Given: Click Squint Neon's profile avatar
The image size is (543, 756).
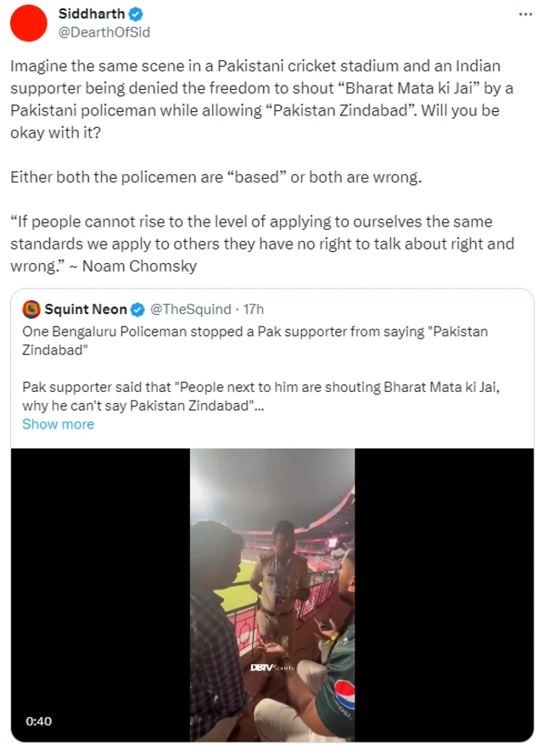Looking at the screenshot, I should (31, 309).
